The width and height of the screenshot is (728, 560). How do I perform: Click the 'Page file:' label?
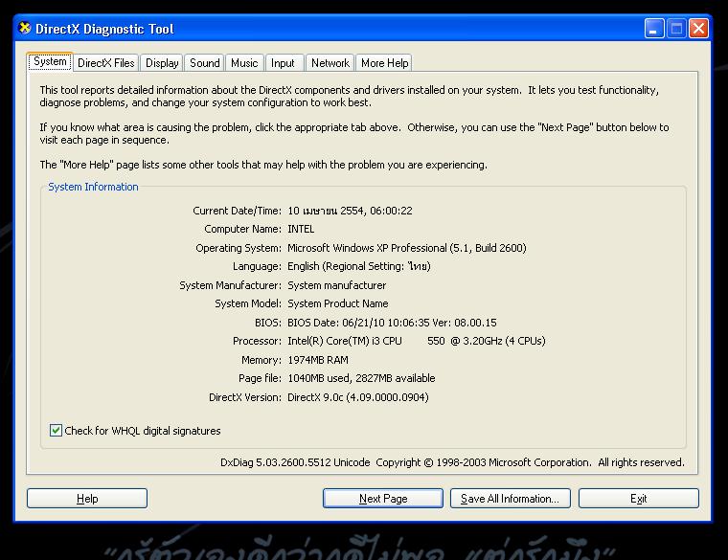pyautogui.click(x=260, y=378)
